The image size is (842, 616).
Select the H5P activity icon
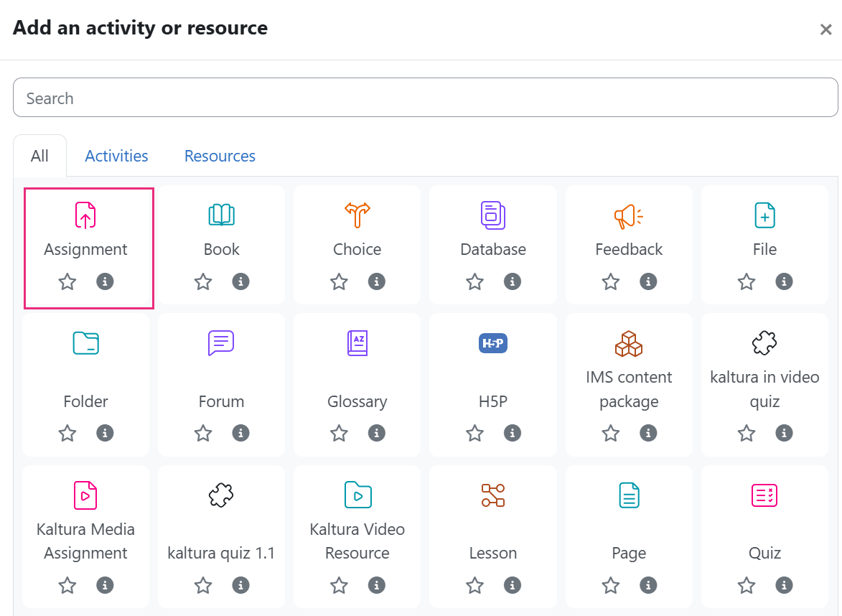[x=493, y=344]
